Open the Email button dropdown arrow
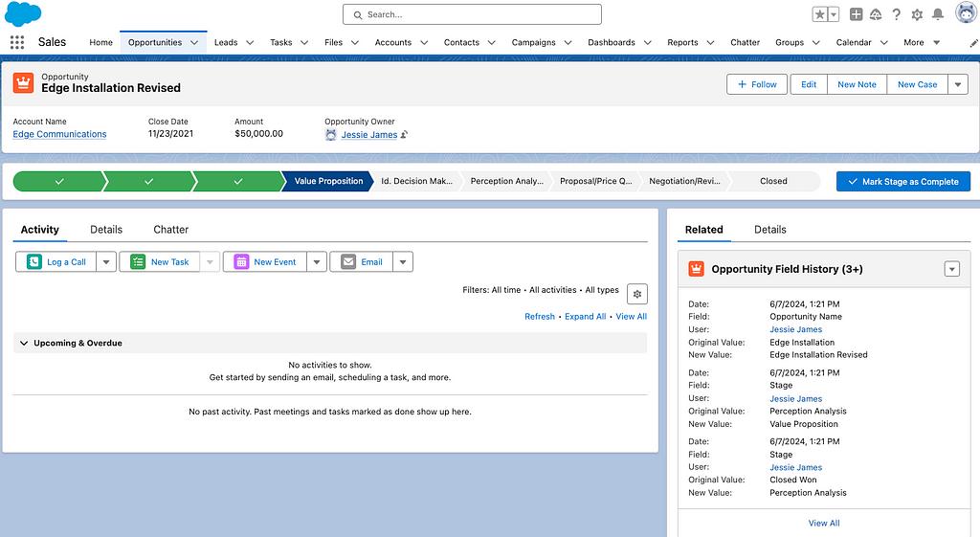980x537 pixels. 403,262
